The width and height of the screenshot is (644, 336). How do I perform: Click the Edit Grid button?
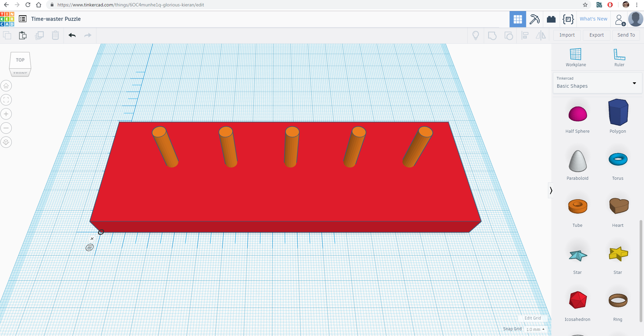coord(532,318)
